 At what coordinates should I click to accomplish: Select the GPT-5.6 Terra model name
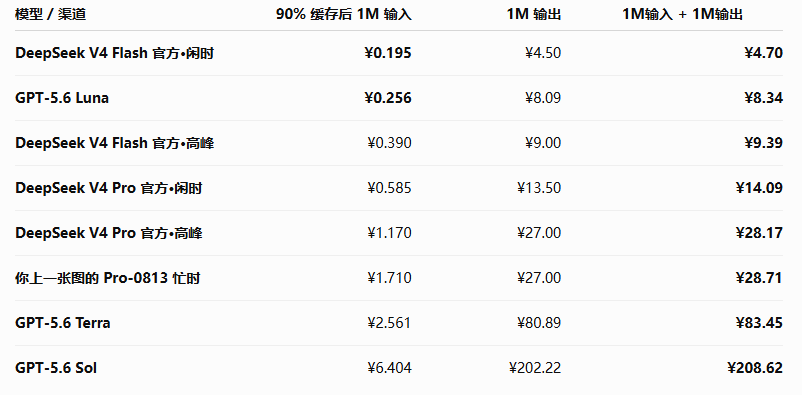(x=63, y=323)
